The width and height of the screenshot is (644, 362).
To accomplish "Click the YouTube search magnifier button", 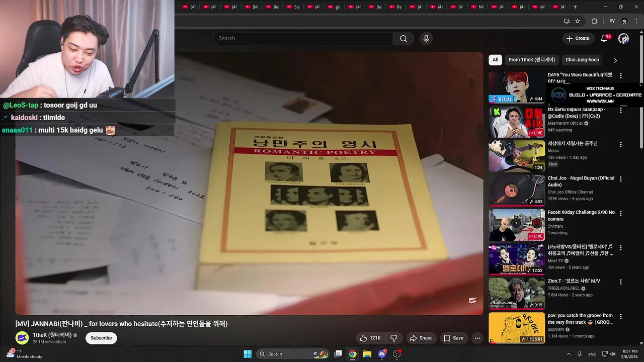I will pyautogui.click(x=404, y=39).
